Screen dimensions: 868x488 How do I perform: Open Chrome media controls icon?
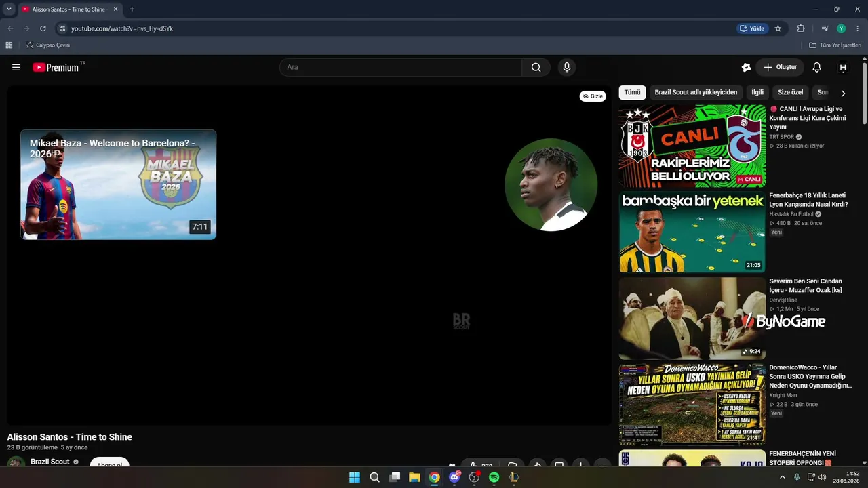[825, 28]
